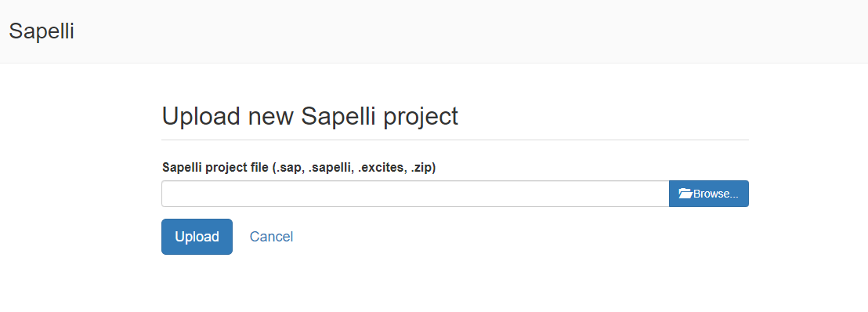Focus the Sapelli project file input field
This screenshot has height=312, width=868.
tap(415, 194)
